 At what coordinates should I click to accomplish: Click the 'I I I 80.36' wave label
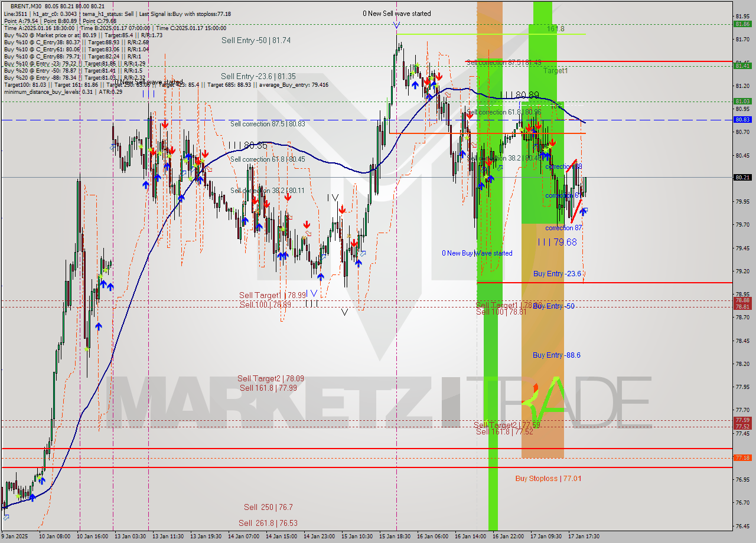(247, 145)
